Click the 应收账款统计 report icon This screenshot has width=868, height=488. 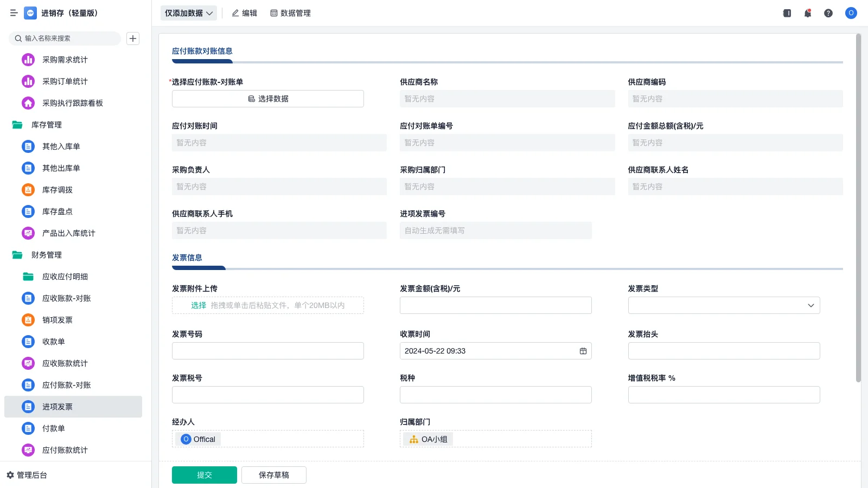click(x=28, y=363)
